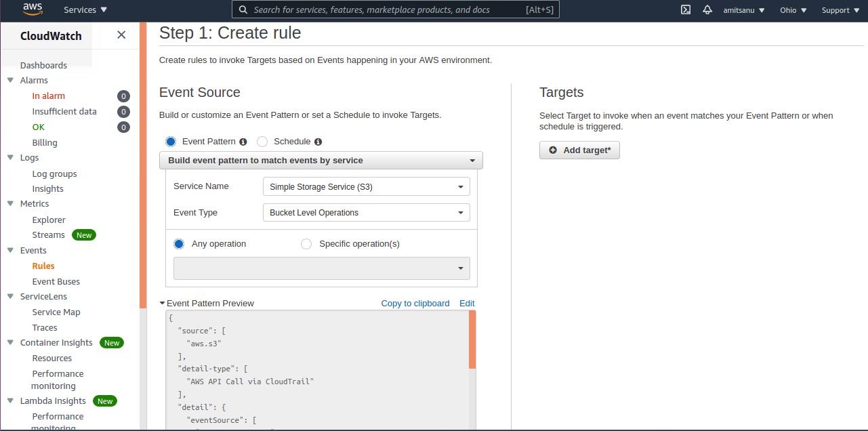Open Traces

45,328
